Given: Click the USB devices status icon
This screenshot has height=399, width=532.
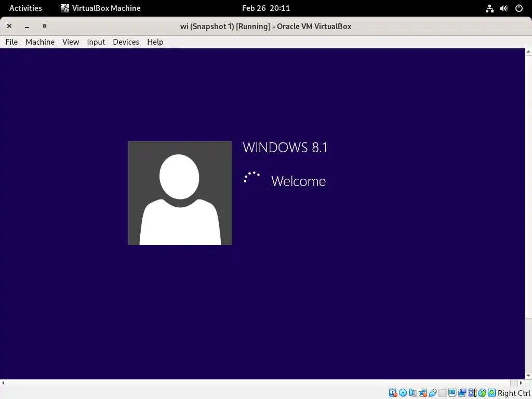Looking at the screenshot, I should tap(433, 393).
